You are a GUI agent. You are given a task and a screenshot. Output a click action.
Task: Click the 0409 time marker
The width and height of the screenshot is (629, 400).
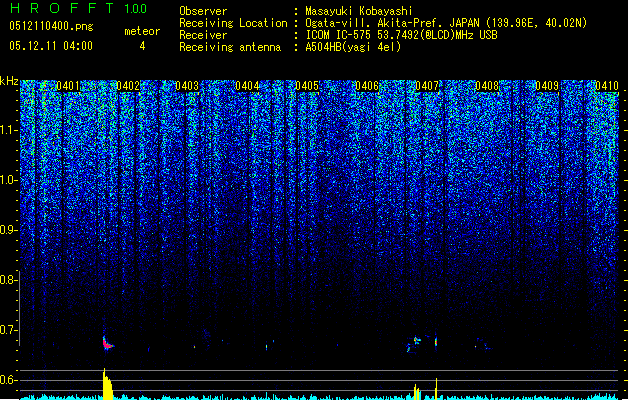pos(547,86)
